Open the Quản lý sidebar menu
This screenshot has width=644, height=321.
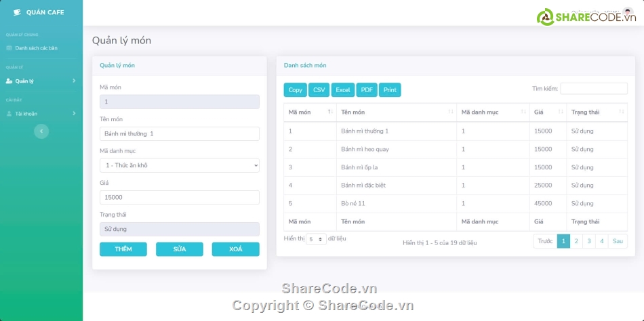point(41,81)
